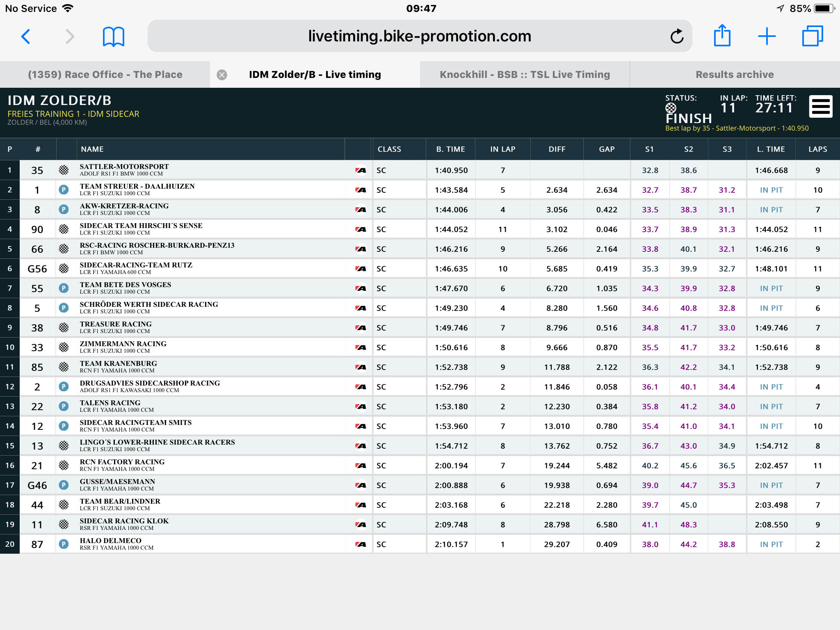The image size is (840, 630).
Task: Click the LAPS column header
Action: click(818, 149)
